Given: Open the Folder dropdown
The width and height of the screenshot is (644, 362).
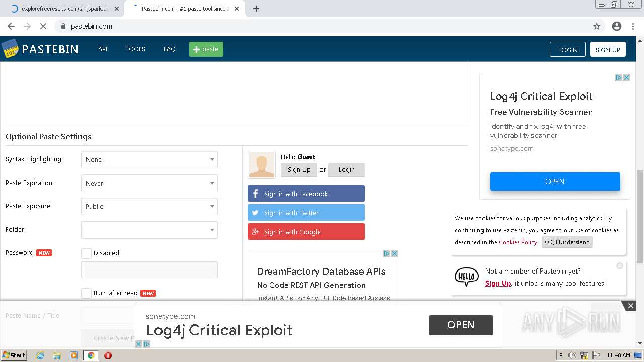Looking at the screenshot, I should (149, 230).
